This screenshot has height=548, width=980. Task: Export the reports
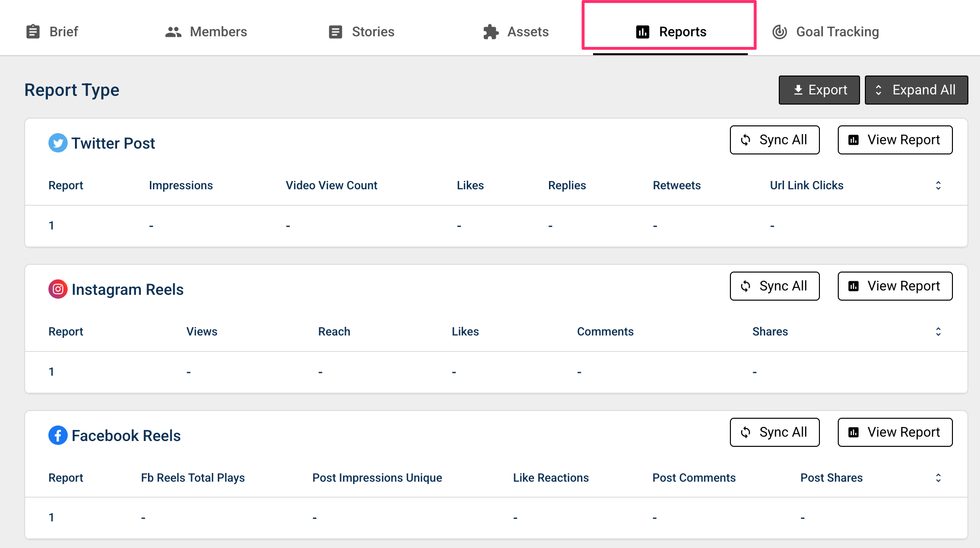tap(819, 90)
